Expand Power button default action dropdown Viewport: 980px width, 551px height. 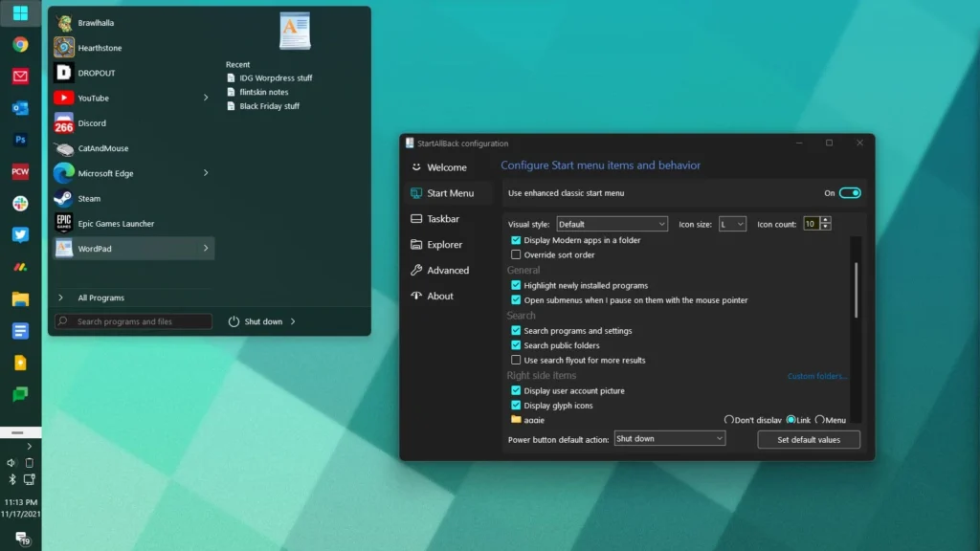tap(669, 439)
